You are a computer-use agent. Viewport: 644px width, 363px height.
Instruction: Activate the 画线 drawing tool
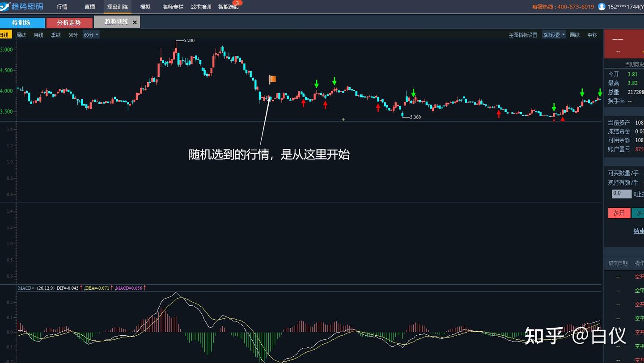coord(575,34)
